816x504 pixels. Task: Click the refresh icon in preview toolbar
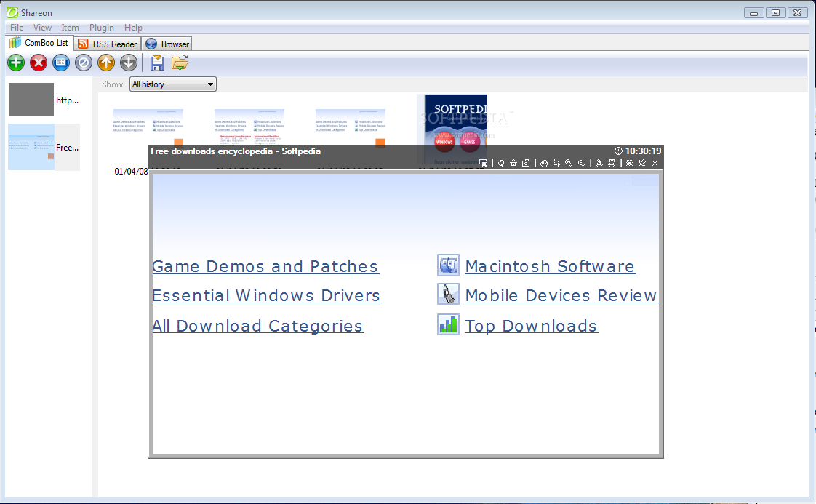tap(500, 163)
